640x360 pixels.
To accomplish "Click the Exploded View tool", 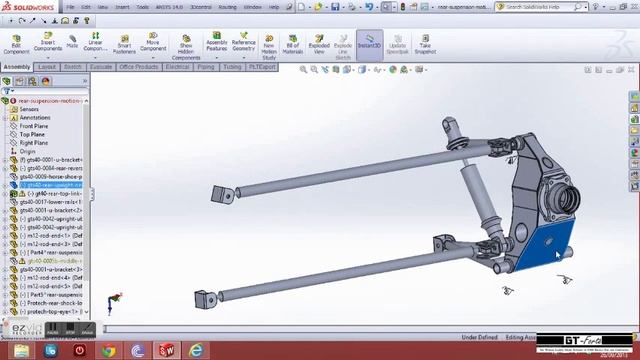I will click(319, 44).
